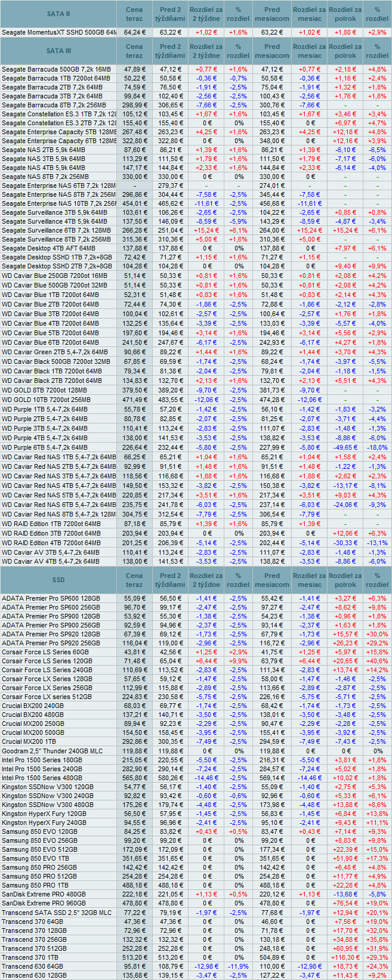Select Transcend 630 64GB
The width and height of the screenshot is (392, 980).
pos(32,966)
